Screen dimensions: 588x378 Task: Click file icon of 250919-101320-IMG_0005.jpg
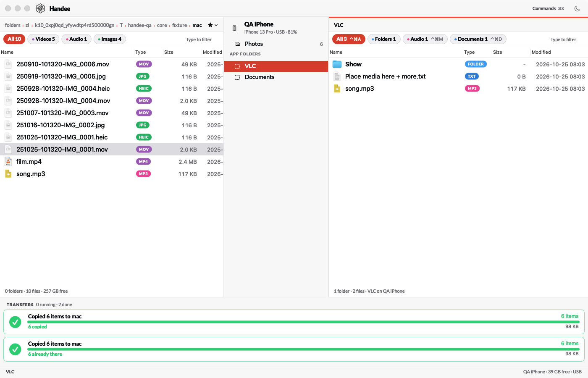tap(8, 76)
